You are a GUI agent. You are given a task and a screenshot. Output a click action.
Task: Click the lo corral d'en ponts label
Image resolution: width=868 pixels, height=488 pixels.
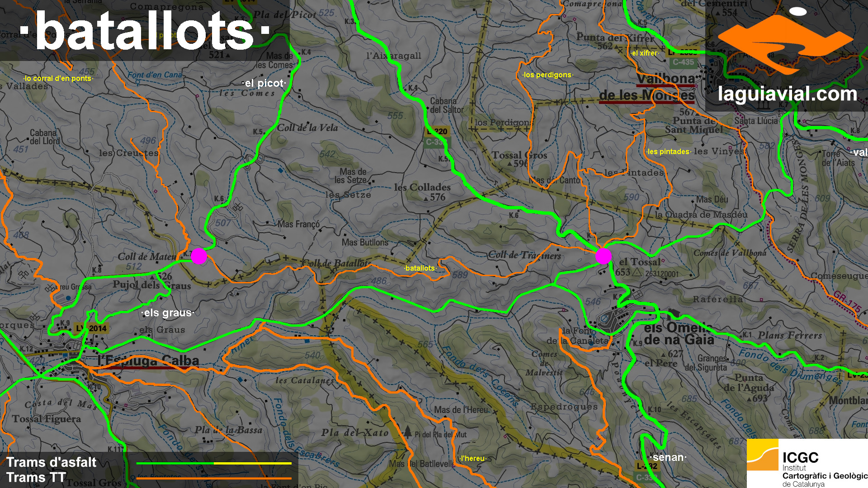coord(58,79)
